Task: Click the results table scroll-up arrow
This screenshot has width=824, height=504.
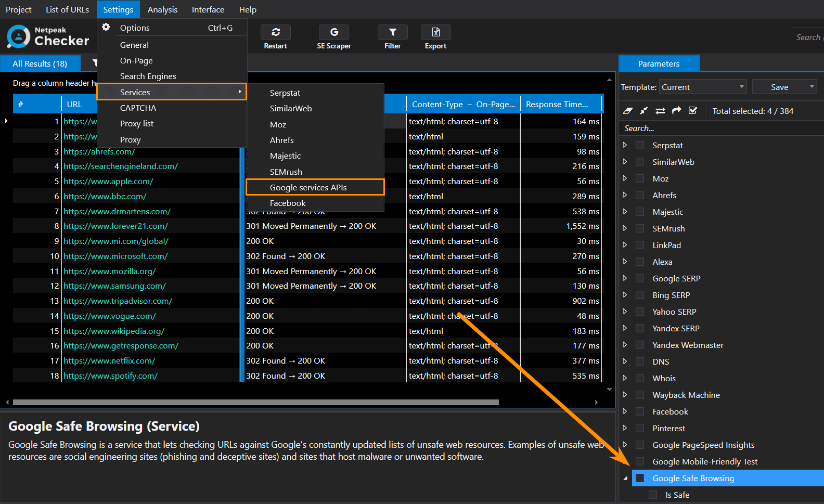Action: tap(609, 80)
